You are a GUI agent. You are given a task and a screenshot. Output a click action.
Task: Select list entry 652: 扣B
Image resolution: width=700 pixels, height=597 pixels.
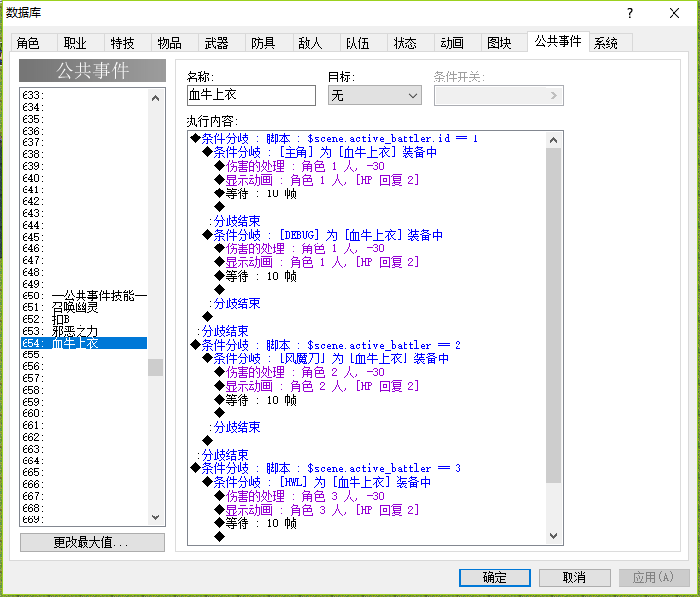84,319
